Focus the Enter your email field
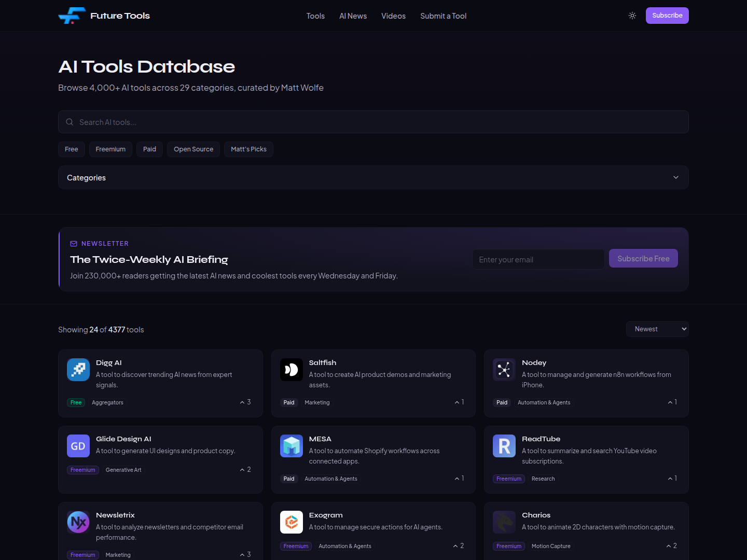The height and width of the screenshot is (560, 747). pos(538,259)
